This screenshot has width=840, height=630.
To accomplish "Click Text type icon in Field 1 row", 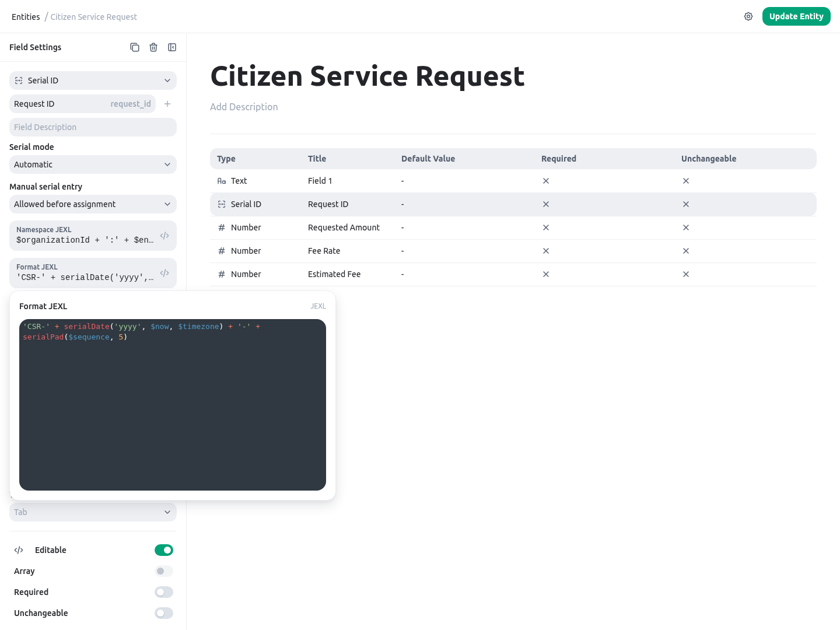I will click(x=222, y=181).
